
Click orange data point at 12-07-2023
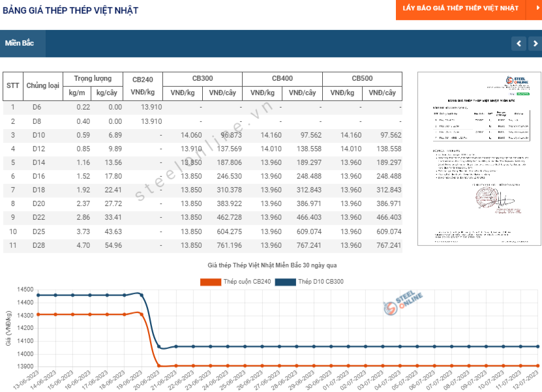click(x=538, y=366)
